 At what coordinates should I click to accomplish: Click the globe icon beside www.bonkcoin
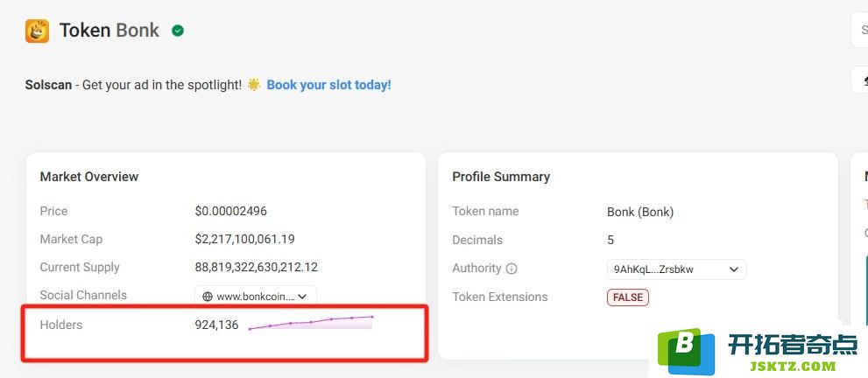[208, 297]
